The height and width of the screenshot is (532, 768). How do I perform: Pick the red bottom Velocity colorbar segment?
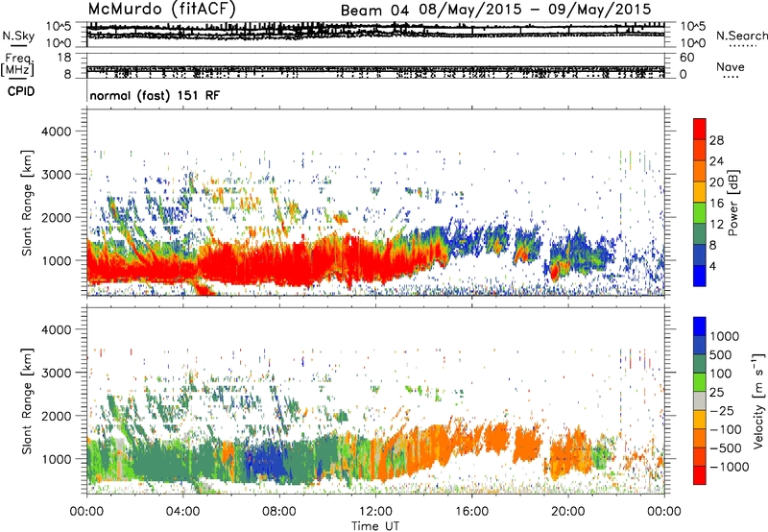pos(700,475)
